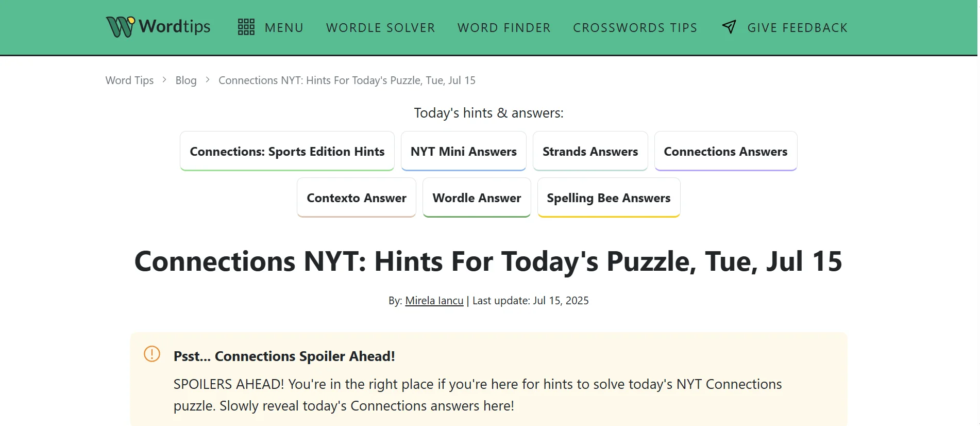Click the current page breadcrumb title
Image resolution: width=980 pixels, height=426 pixels.
point(347,80)
